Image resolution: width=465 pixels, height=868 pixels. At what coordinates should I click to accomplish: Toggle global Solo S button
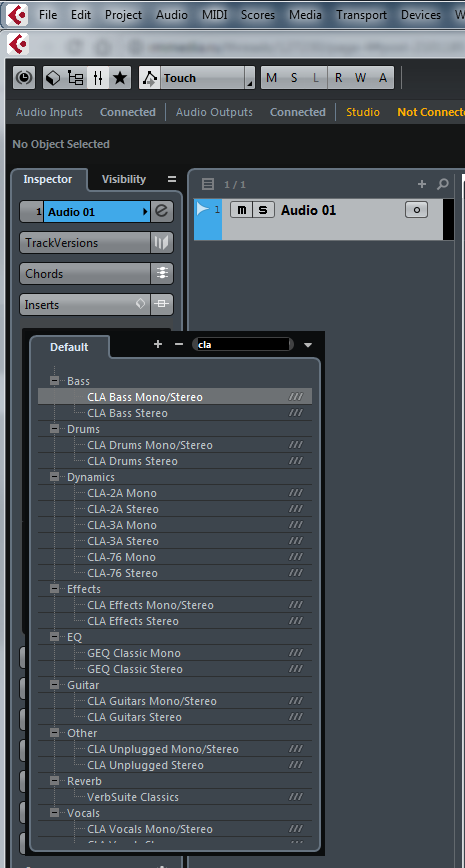coord(294,78)
